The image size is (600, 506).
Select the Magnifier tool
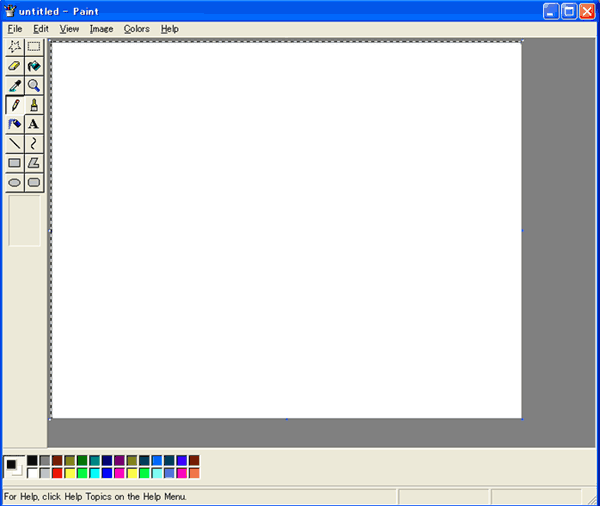click(x=34, y=86)
